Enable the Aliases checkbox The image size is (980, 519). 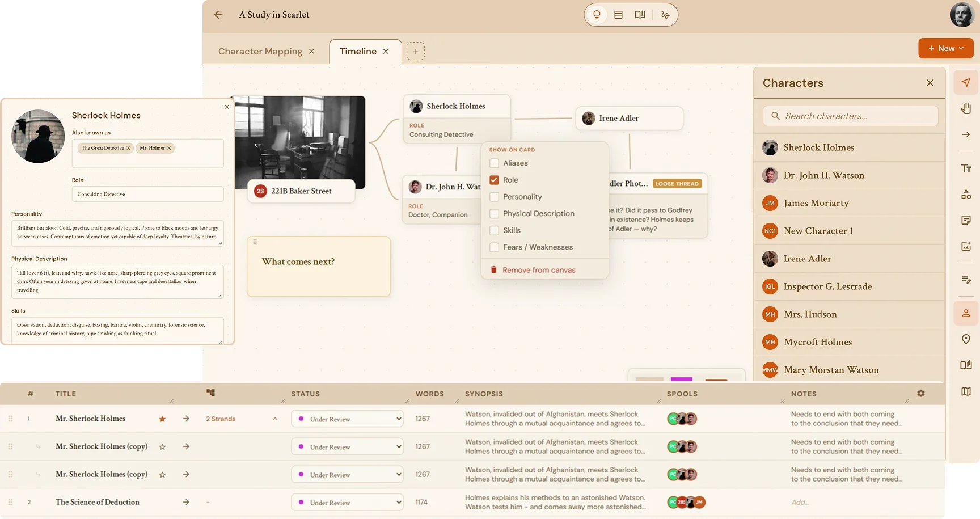(x=494, y=163)
